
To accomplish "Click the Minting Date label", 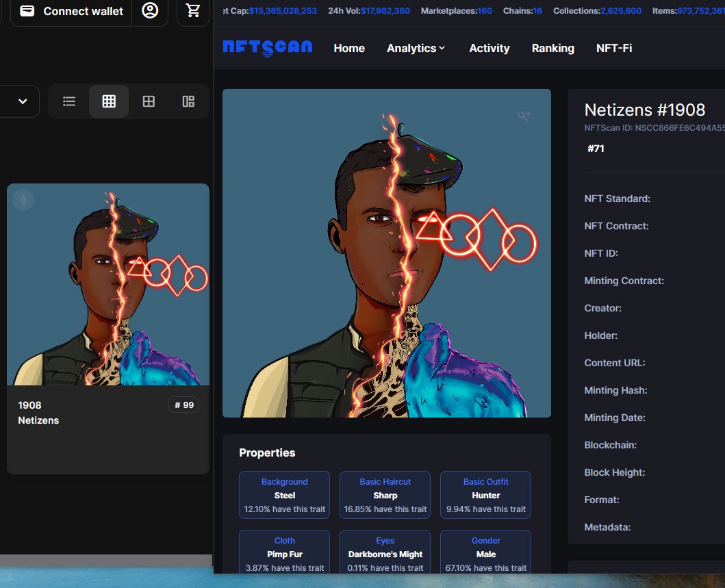I will pyautogui.click(x=615, y=418).
